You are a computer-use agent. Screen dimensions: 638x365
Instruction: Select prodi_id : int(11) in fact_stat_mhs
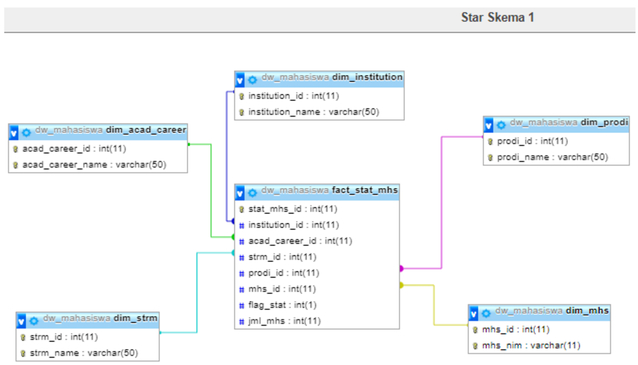pos(284,273)
